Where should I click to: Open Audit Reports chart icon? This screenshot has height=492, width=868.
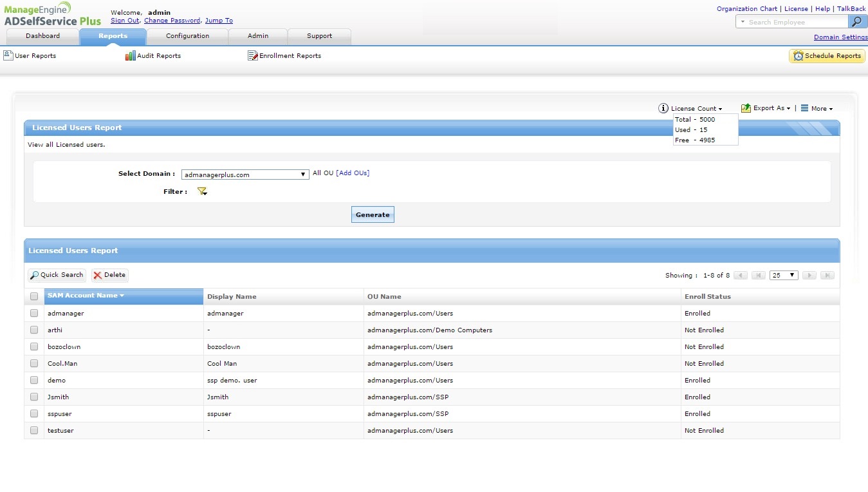[x=131, y=56]
